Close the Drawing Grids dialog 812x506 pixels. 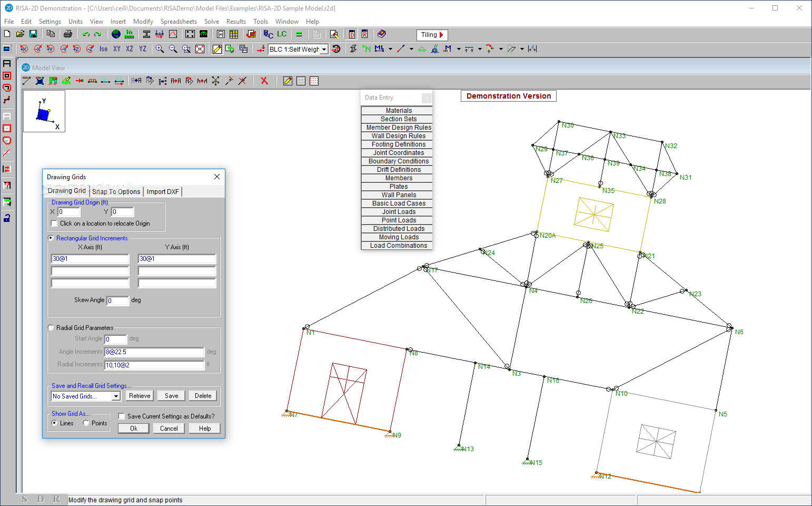click(x=217, y=177)
